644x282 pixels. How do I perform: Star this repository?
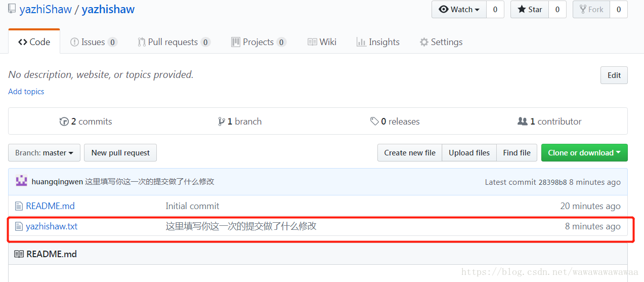pos(530,10)
